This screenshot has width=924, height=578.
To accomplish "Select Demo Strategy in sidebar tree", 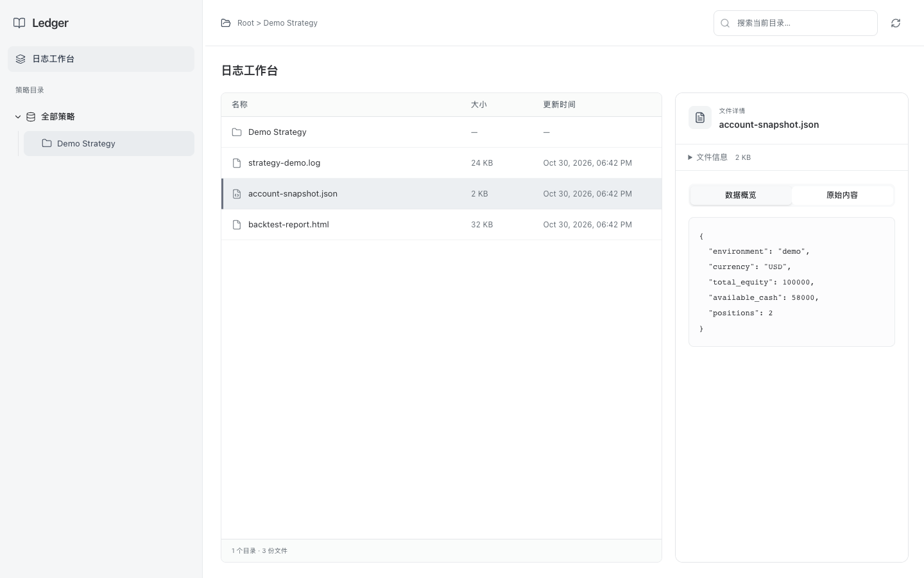I will [x=109, y=143].
